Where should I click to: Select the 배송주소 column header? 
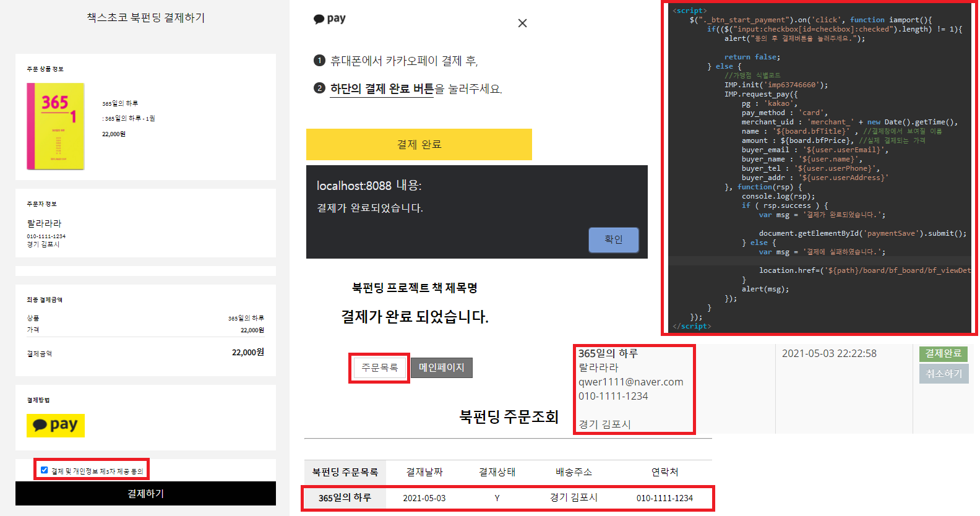574,472
